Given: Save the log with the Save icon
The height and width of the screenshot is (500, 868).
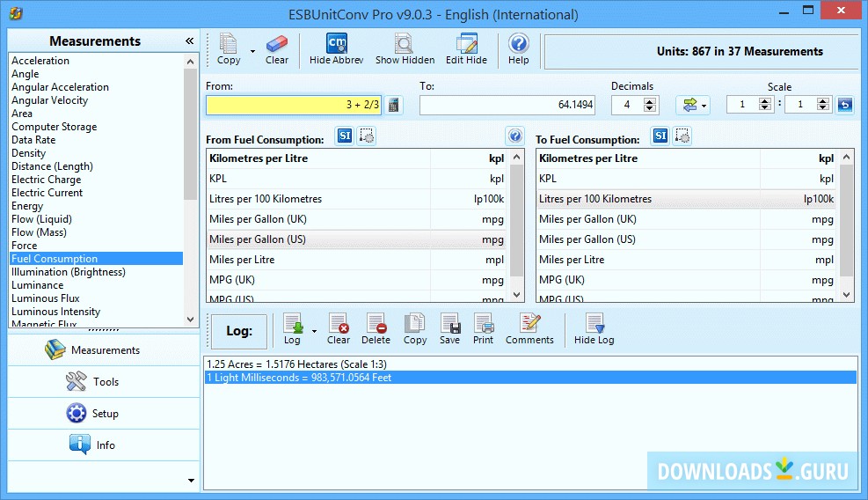Looking at the screenshot, I should click(449, 329).
